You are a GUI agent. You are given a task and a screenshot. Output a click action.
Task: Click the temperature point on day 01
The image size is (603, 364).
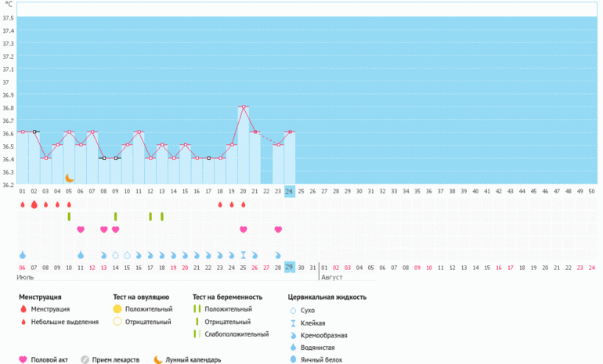pyautogui.click(x=23, y=132)
